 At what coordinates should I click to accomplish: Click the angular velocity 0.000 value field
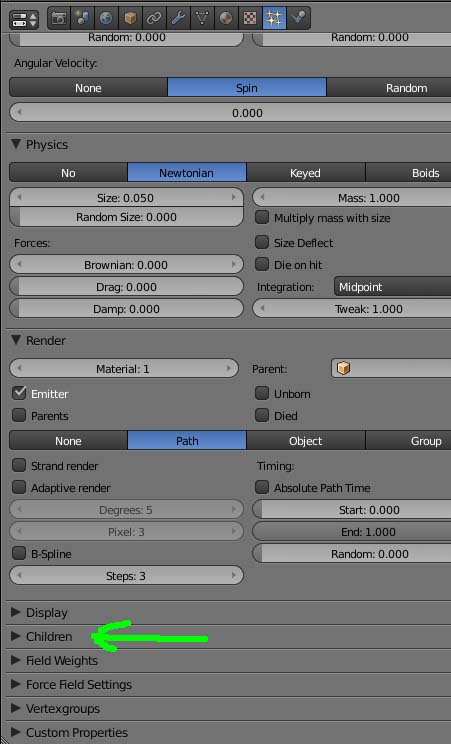click(x=230, y=113)
